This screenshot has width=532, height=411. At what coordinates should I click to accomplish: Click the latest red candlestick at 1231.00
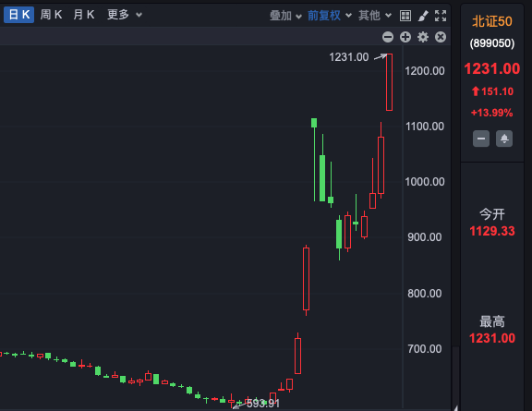(x=389, y=82)
